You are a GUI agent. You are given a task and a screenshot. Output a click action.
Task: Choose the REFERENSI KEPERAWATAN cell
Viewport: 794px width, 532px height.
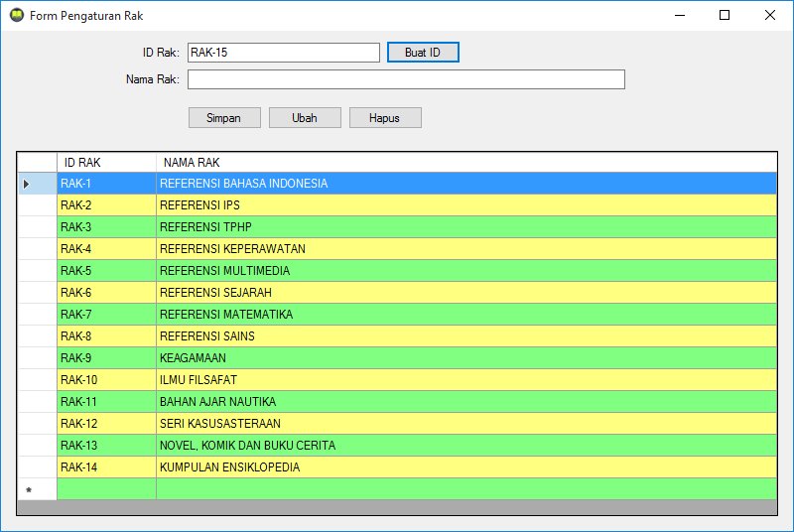click(466, 249)
